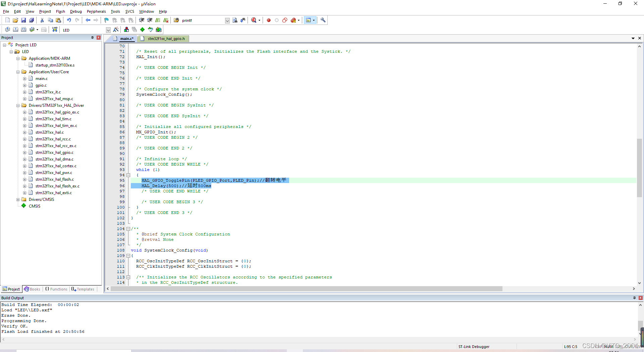The width and height of the screenshot is (644, 352).
Task: Start the Debug session with magnifier icon
Action: pos(254,20)
